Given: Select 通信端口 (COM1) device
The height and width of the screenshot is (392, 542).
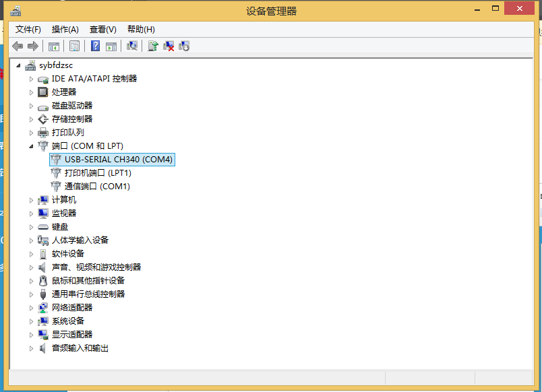Looking at the screenshot, I should (x=97, y=187).
